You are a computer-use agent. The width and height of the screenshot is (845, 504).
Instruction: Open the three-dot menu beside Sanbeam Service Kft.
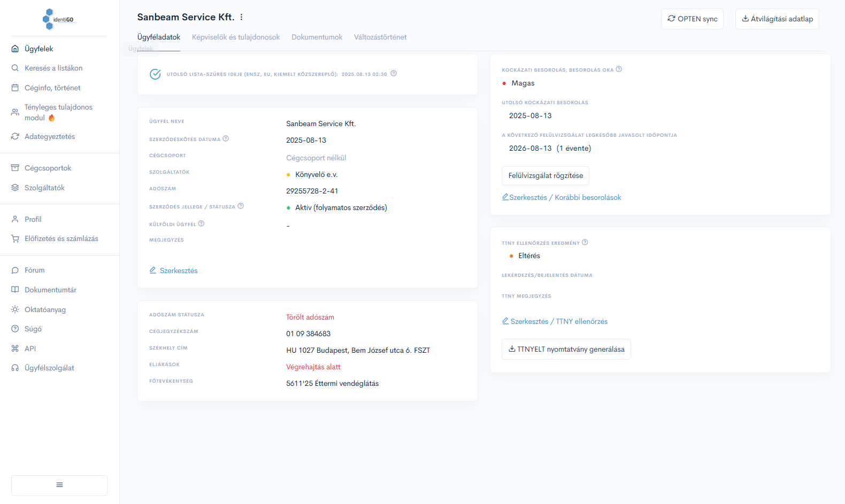coord(241,17)
